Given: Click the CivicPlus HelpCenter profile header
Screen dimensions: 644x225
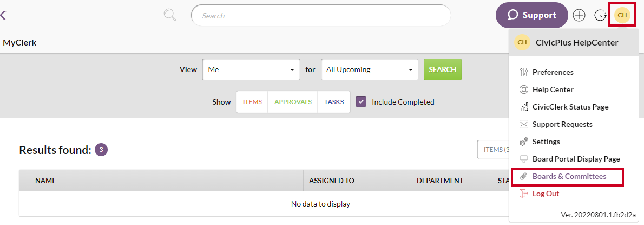Looking at the screenshot, I should click(x=574, y=42).
